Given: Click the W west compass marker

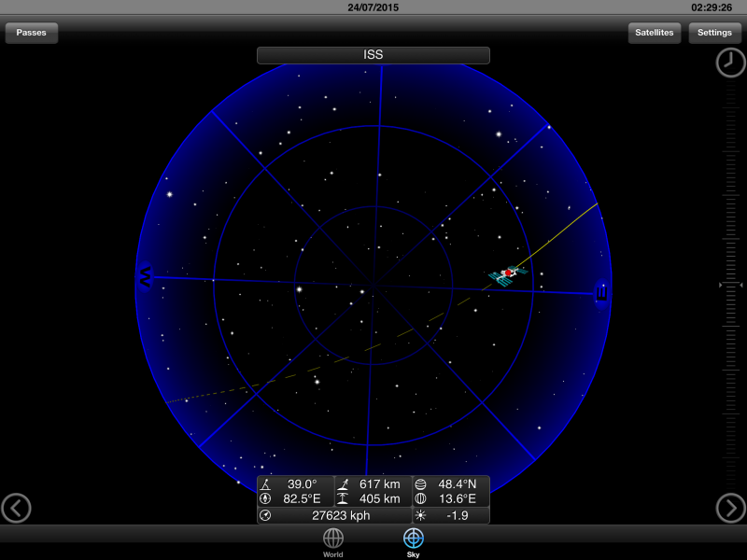Looking at the screenshot, I should coord(146,276).
